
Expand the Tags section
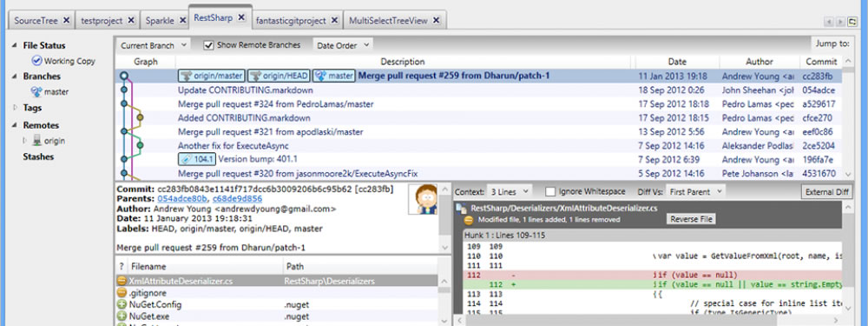pos(15,108)
